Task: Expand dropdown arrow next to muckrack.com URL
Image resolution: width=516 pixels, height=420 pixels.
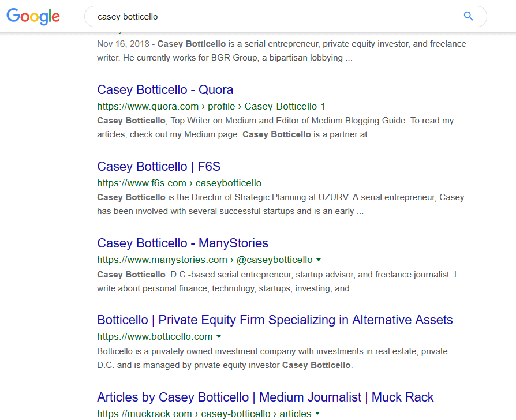Action: (317, 414)
